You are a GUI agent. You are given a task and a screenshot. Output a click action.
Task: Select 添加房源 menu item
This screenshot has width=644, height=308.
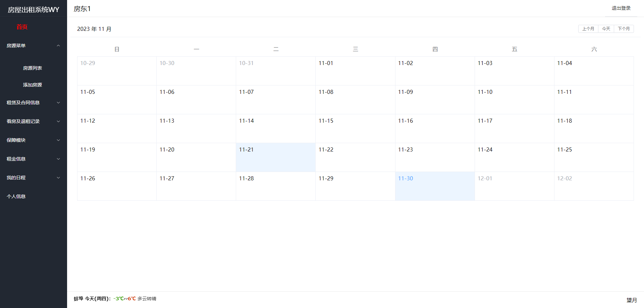33,85
